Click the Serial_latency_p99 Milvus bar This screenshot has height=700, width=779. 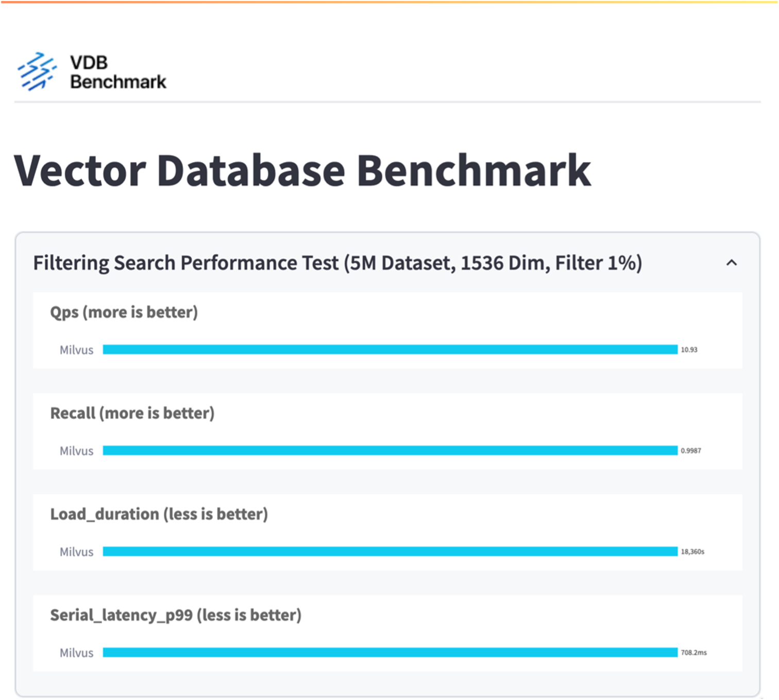[390, 653]
